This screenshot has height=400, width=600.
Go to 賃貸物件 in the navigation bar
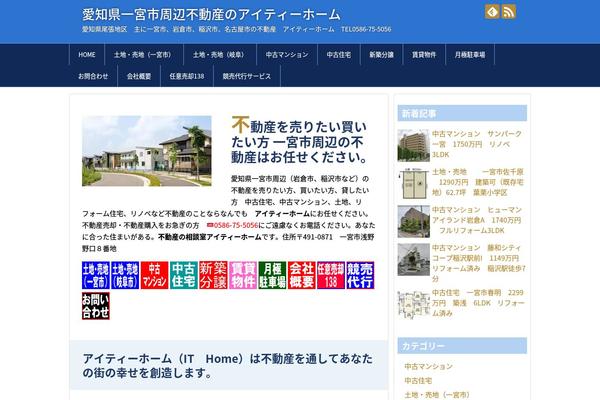click(x=424, y=55)
